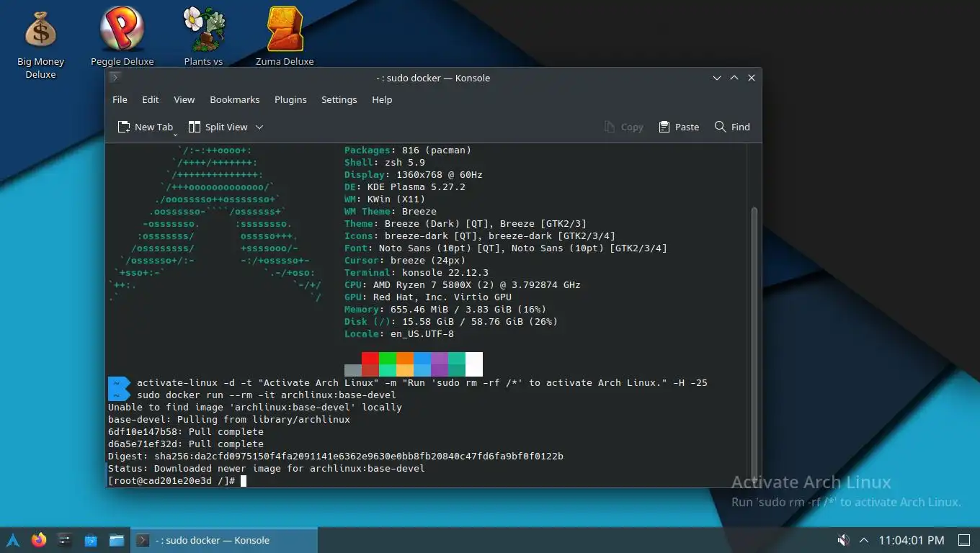Open a New Tab in Konsole
Screen dimensions: 980x553
tap(146, 127)
